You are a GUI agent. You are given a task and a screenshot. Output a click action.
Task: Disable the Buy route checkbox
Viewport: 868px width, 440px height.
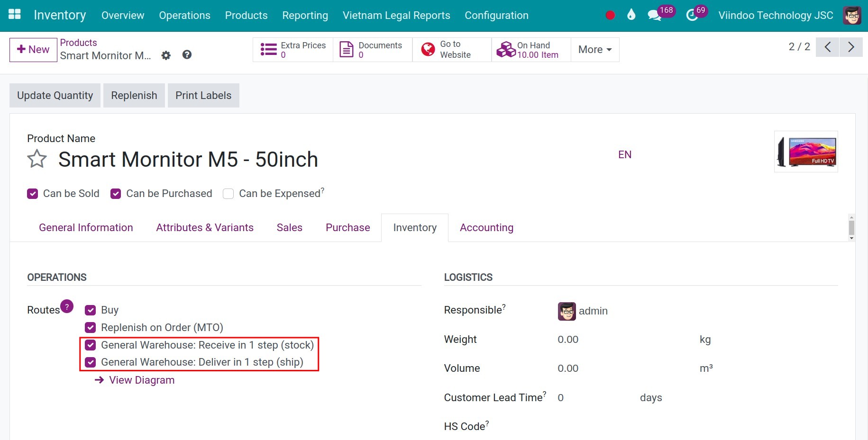coord(90,310)
